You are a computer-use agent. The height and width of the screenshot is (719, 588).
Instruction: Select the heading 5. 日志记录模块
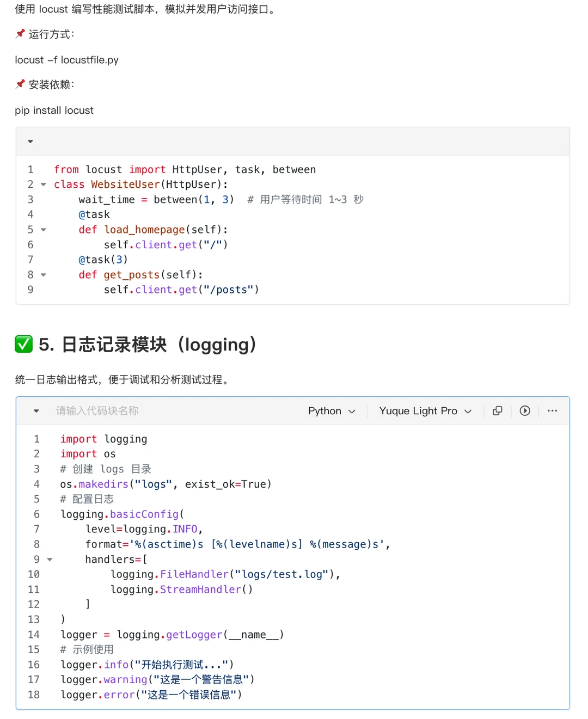pyautogui.click(x=147, y=344)
